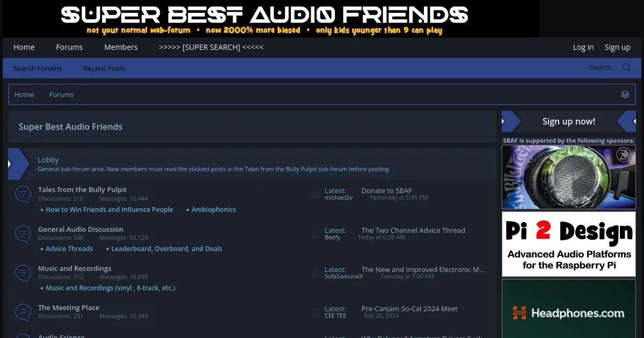The image size is (644, 338).
Task: Open the Forums menu item
Action: [x=69, y=47]
